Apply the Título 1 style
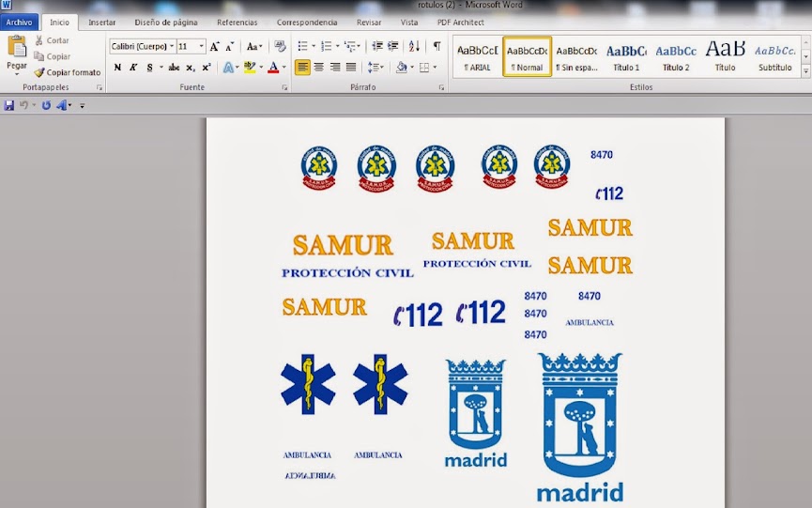The width and height of the screenshot is (812, 508). click(x=627, y=57)
